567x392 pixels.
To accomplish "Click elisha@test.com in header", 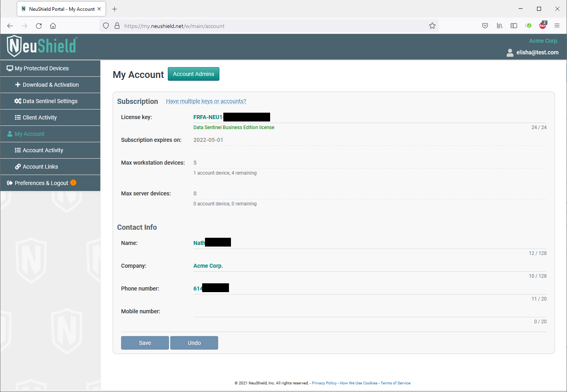I will tap(537, 52).
